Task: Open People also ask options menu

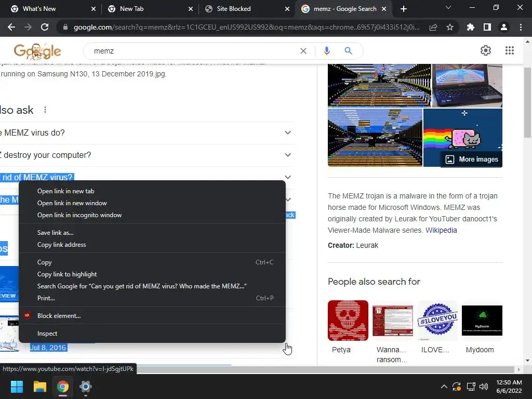Action: [45, 110]
